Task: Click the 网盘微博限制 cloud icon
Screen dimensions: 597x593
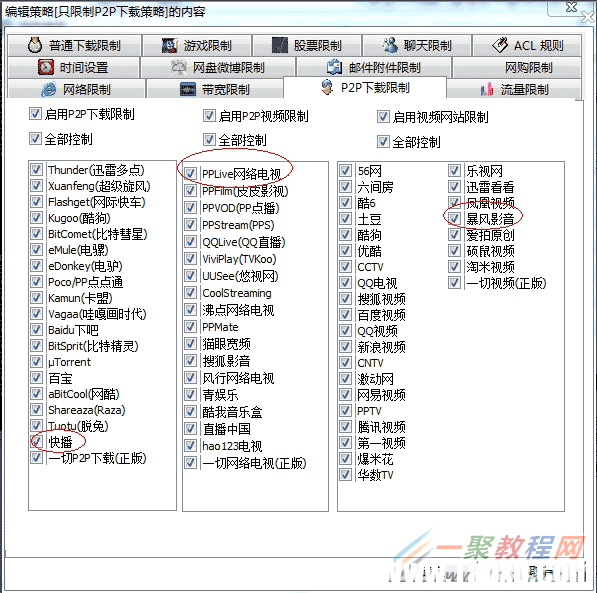Action: 179,67
